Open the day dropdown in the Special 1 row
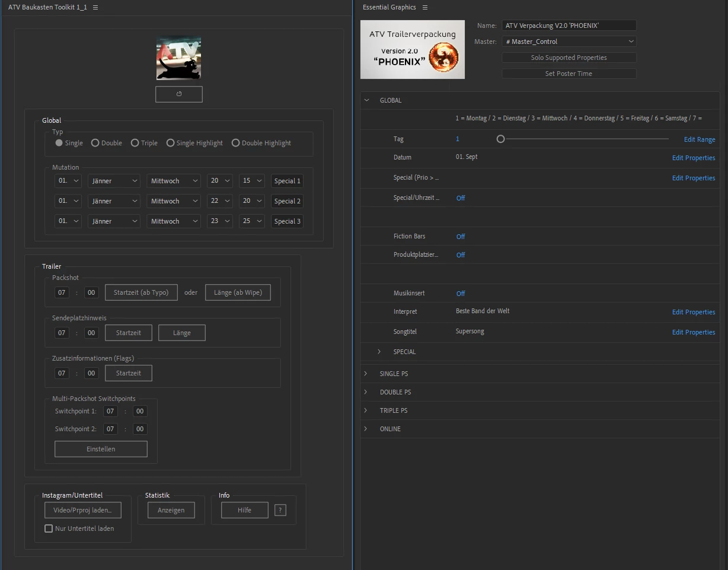This screenshot has width=728, height=570. 68,181
